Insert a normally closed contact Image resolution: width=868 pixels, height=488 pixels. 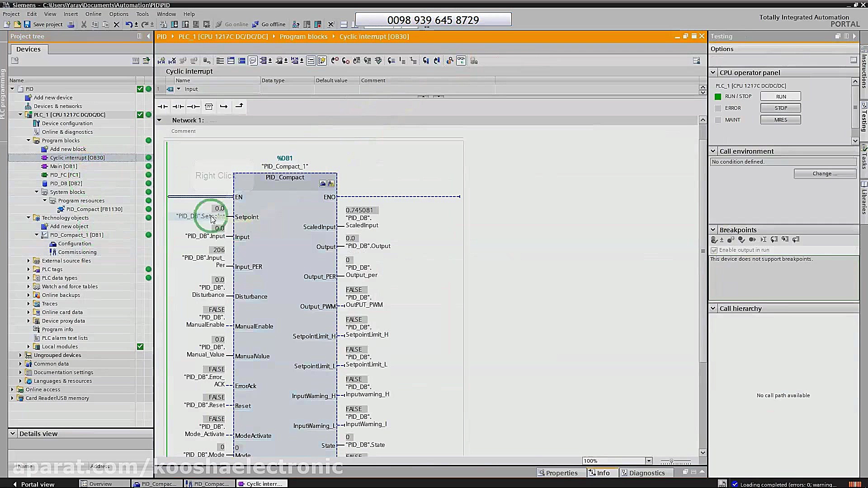(178, 107)
